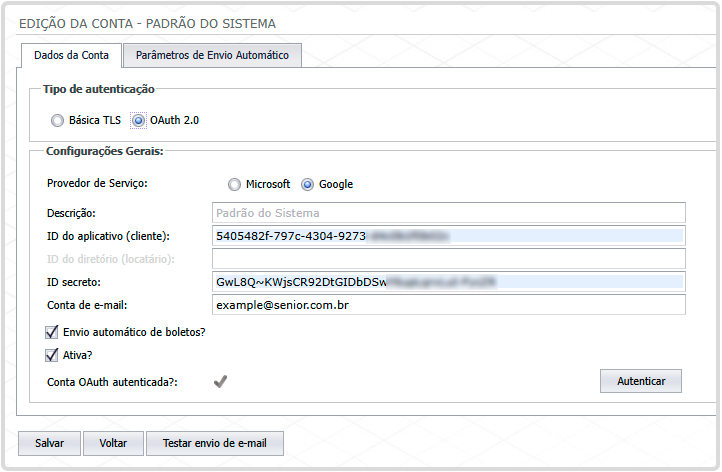Open Parâmetros de Envio Automático tab
This screenshot has height=472, width=722.
(212, 56)
